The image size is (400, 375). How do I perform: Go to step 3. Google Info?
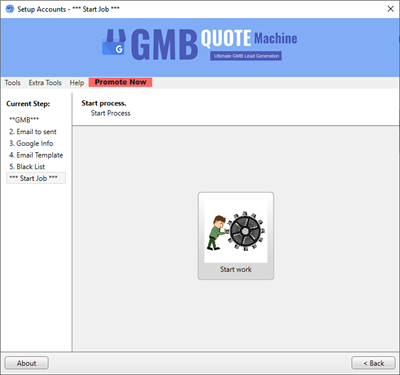coord(31,143)
